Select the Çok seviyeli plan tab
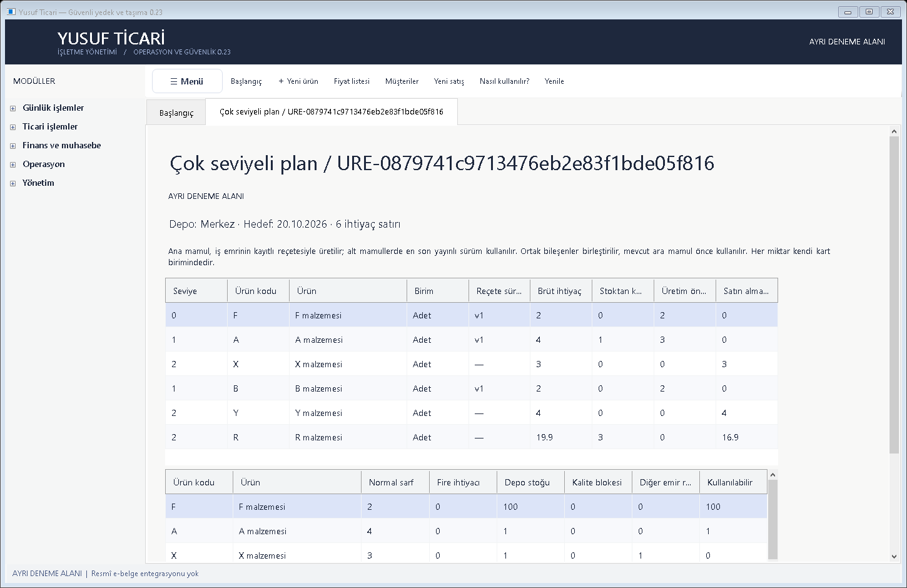Image resolution: width=907 pixels, height=588 pixels. click(332, 112)
